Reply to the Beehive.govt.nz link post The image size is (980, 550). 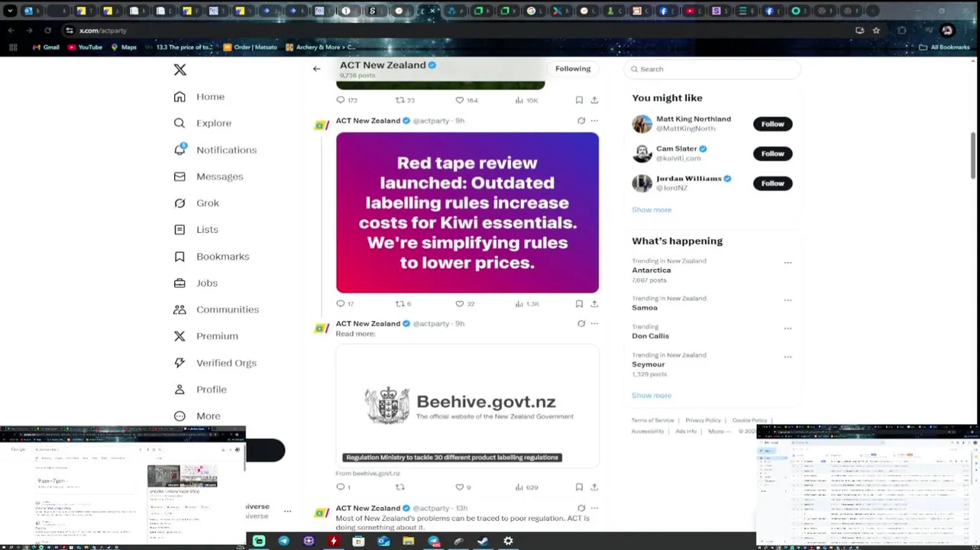(341, 487)
